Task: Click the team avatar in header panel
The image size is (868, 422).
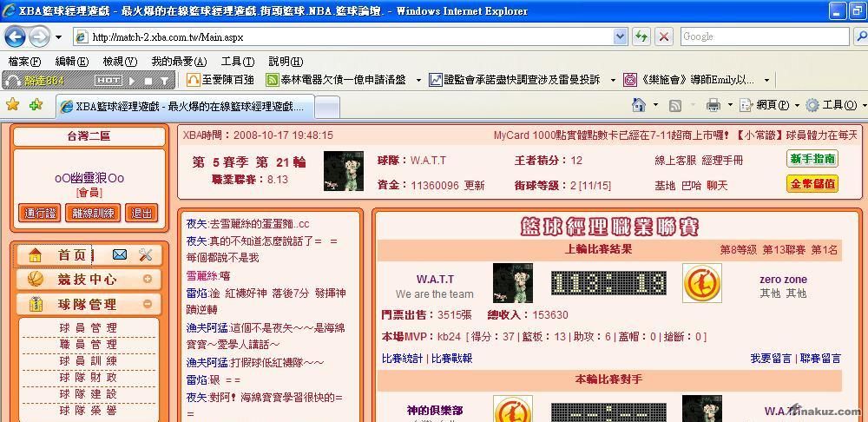Action: 344,171
